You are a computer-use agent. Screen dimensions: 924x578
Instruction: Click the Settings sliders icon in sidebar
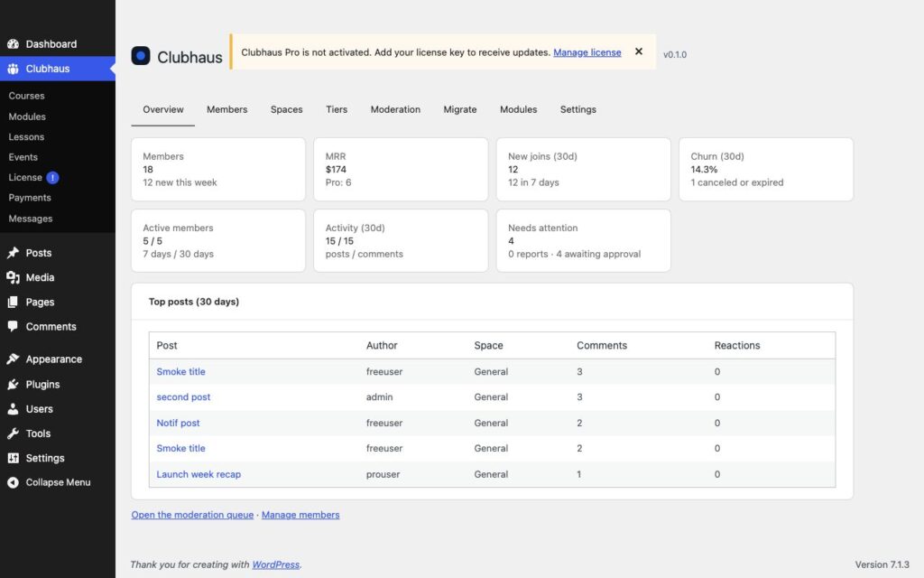click(x=13, y=458)
